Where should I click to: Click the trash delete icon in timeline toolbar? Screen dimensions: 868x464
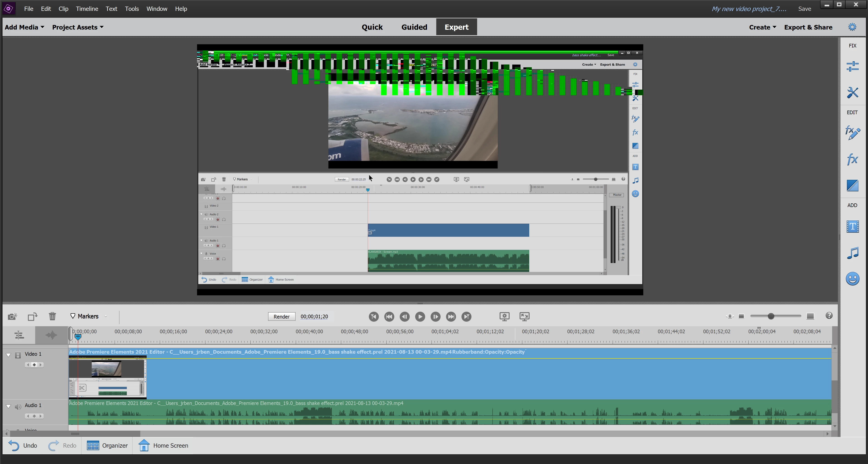(52, 316)
